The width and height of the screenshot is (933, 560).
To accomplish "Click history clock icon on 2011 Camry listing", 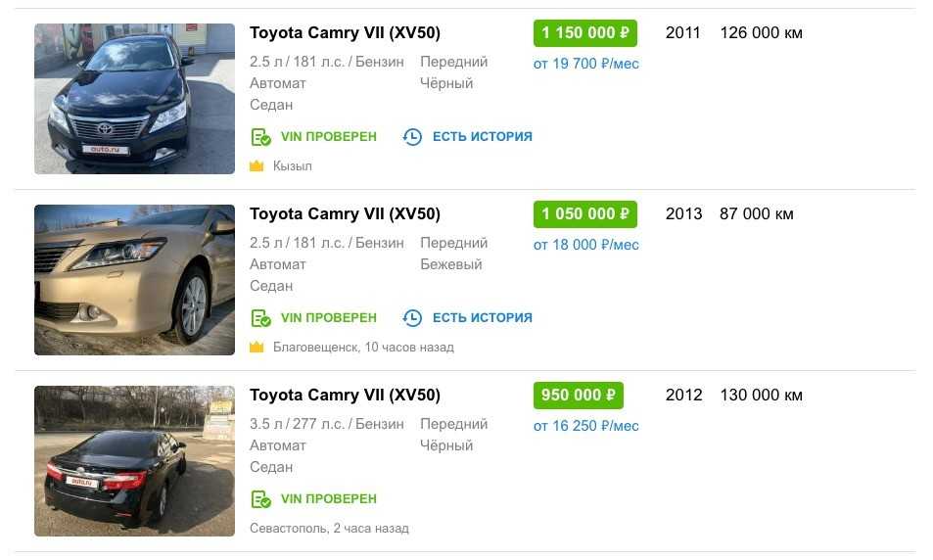I will pos(413,137).
